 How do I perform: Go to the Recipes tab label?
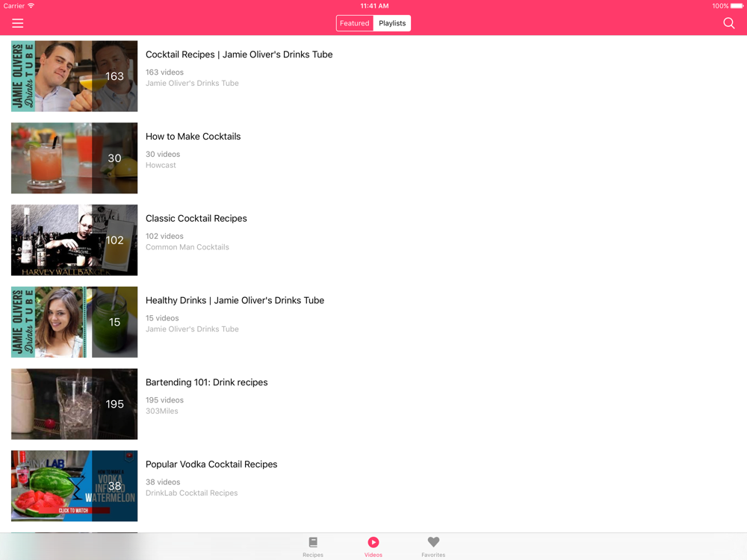pyautogui.click(x=313, y=555)
